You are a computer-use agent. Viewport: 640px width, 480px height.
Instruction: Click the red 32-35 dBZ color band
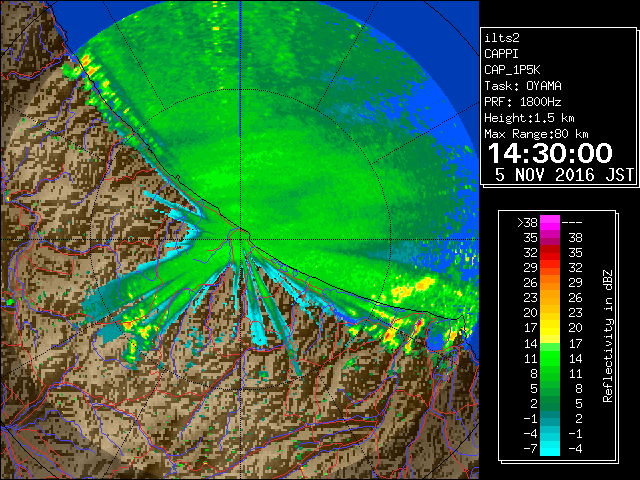550,253
